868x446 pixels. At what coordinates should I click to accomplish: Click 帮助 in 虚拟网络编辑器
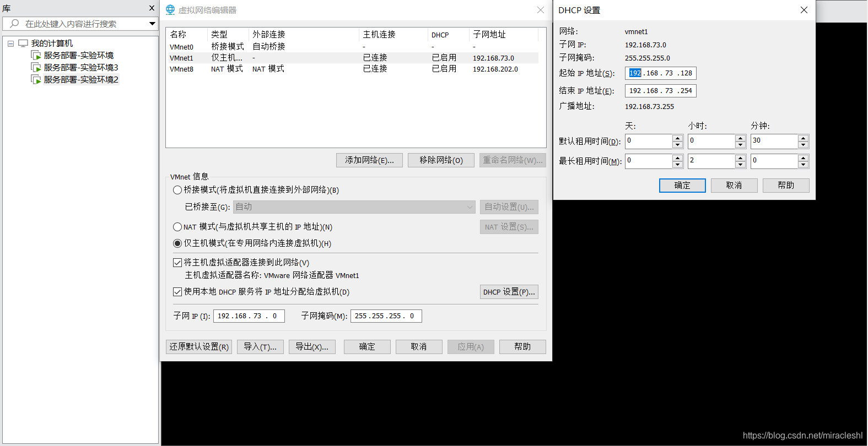point(522,347)
